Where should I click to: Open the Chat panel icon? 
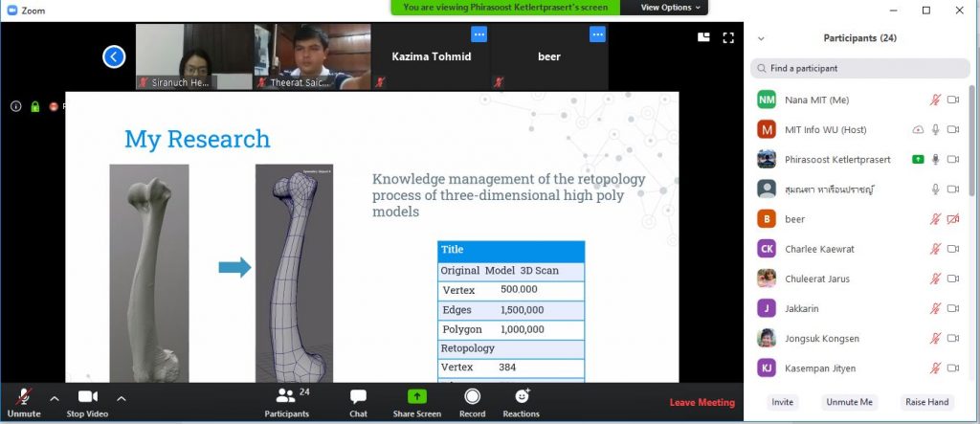358,397
